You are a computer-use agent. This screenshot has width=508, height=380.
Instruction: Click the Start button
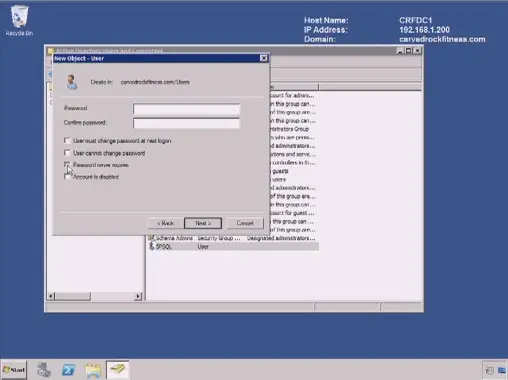pos(14,370)
